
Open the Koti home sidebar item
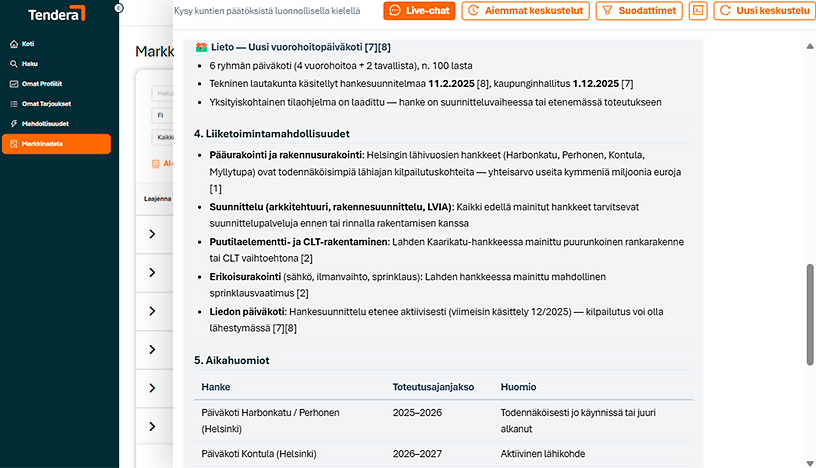click(x=28, y=45)
